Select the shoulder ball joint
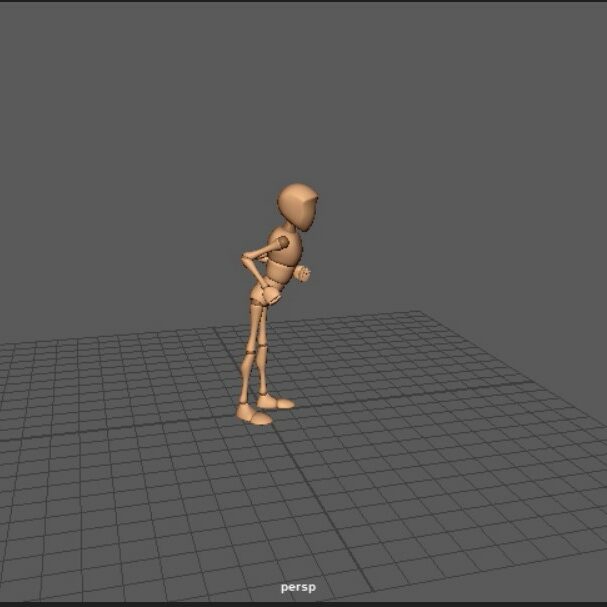The width and height of the screenshot is (607, 607). click(282, 241)
